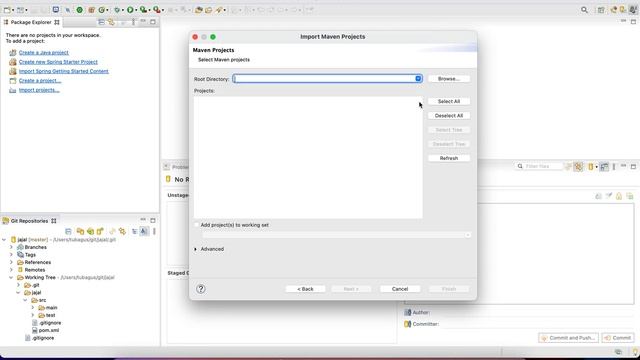The image size is (640, 360).
Task: Check Add project(s) to working set
Action: click(x=197, y=225)
